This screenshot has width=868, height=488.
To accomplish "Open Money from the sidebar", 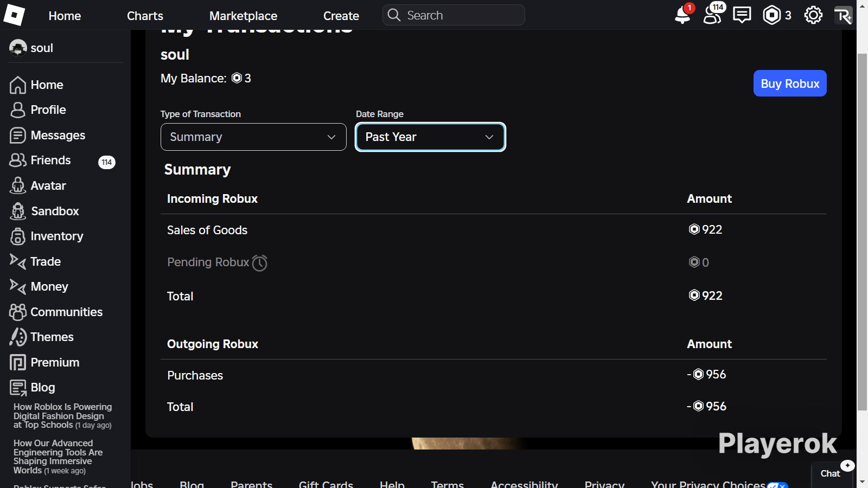I will (39, 286).
